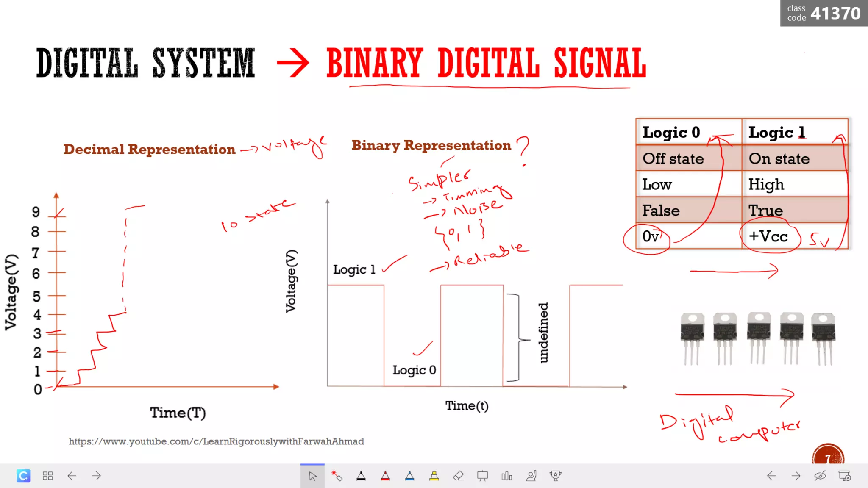This screenshot has height=488, width=868.
Task: Click the "Logic 0" table header
Action: click(689, 132)
